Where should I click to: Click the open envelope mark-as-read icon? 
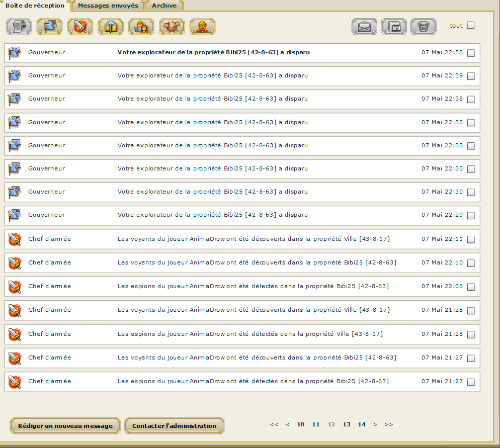(364, 26)
